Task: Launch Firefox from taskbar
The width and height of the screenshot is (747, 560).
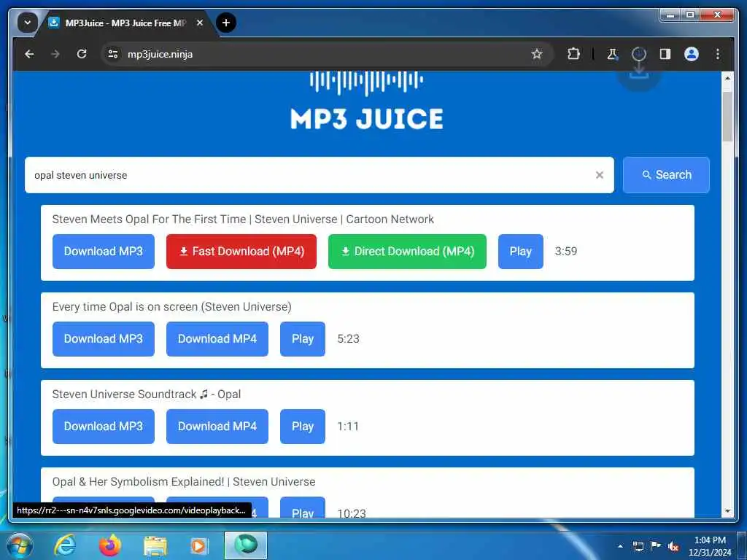Action: click(110, 545)
